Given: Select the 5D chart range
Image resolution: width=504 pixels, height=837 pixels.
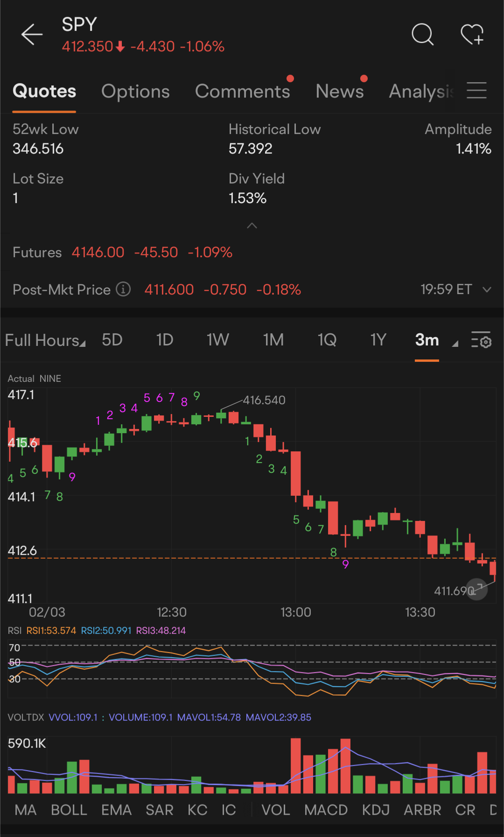Looking at the screenshot, I should [x=112, y=340].
